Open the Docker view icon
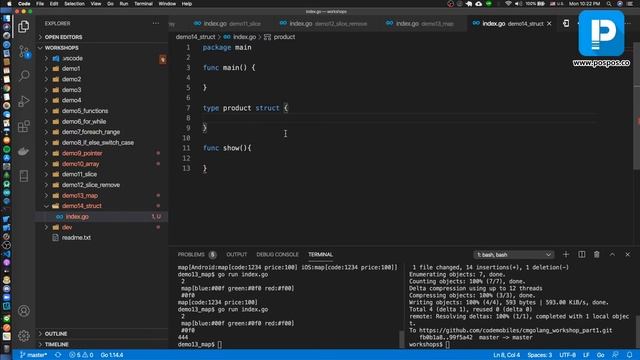 24,151
